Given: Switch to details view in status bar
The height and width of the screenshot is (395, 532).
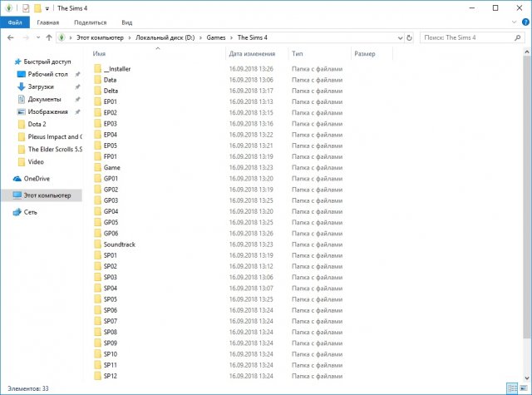Looking at the screenshot, I should click(512, 388).
